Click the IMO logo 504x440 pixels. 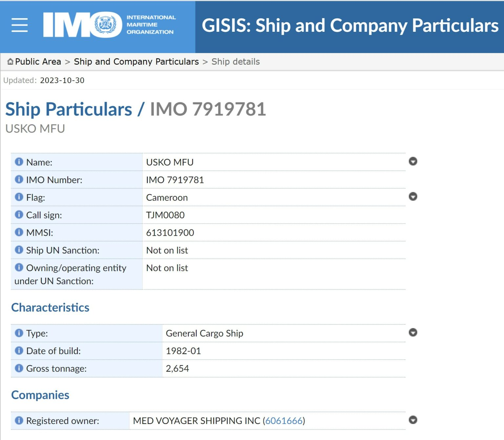(x=110, y=25)
